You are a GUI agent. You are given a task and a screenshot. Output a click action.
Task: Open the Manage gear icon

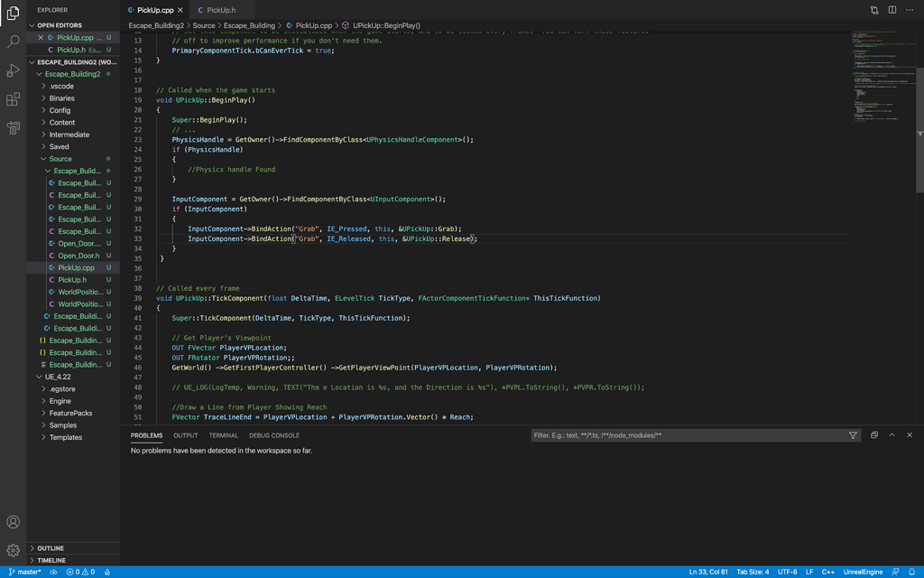(x=13, y=548)
